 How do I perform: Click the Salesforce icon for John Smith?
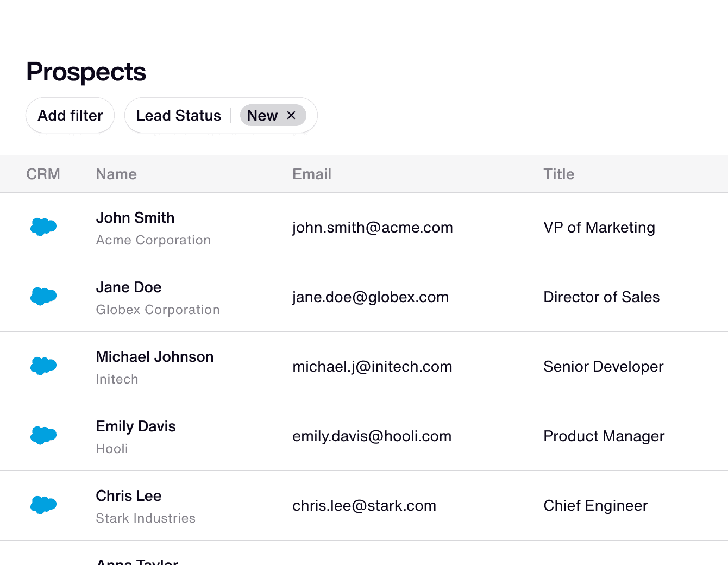tap(43, 227)
